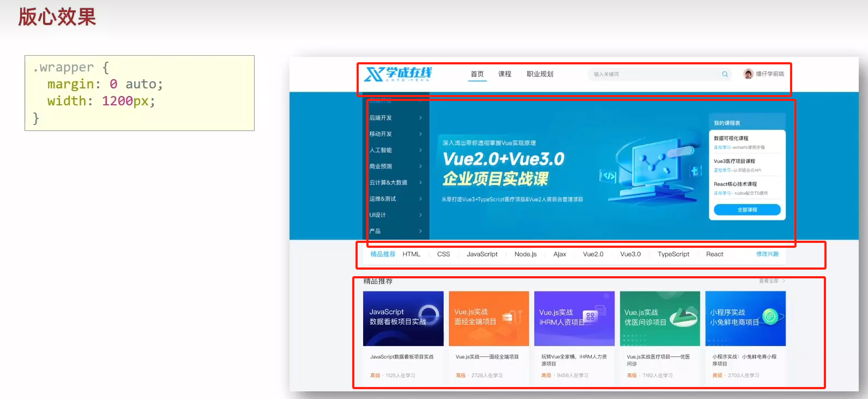Open the 首页 nav tab
The image size is (868, 399).
pos(477,74)
